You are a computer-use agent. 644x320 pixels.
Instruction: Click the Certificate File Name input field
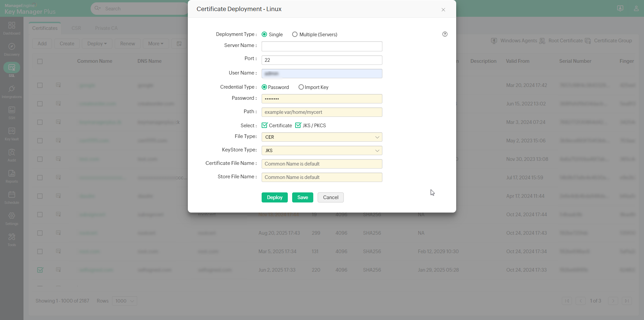point(322,164)
